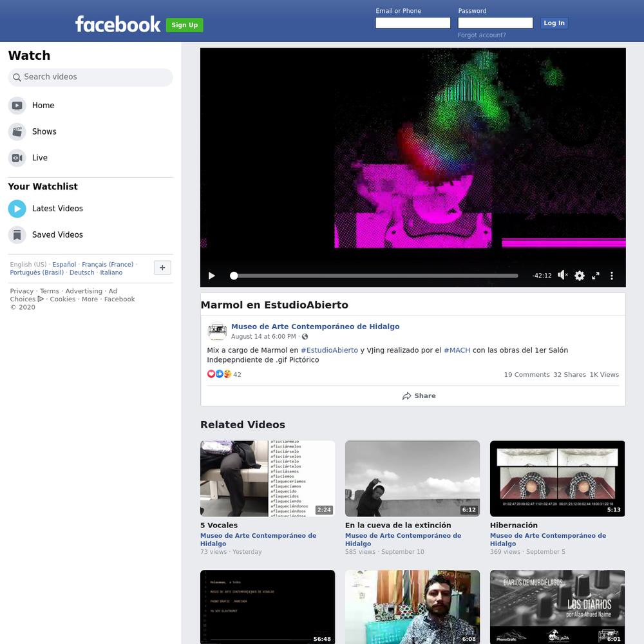Open the 5 Vocales video thumbnail
This screenshot has height=644, width=644.
click(x=267, y=478)
